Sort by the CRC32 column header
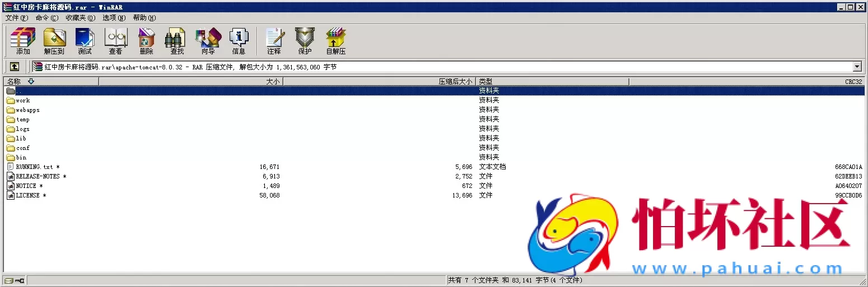Screen dimensions: 868x287 coord(746,82)
